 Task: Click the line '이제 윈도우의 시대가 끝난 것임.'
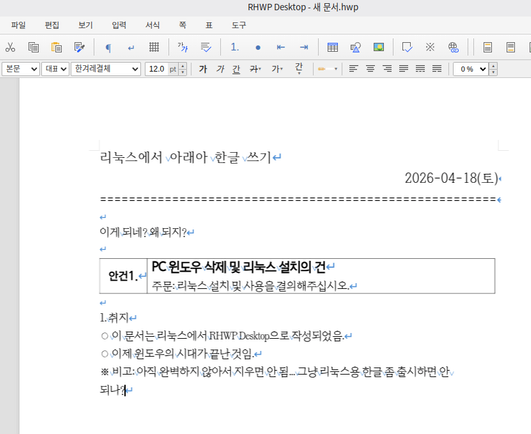pyautogui.click(x=182, y=354)
